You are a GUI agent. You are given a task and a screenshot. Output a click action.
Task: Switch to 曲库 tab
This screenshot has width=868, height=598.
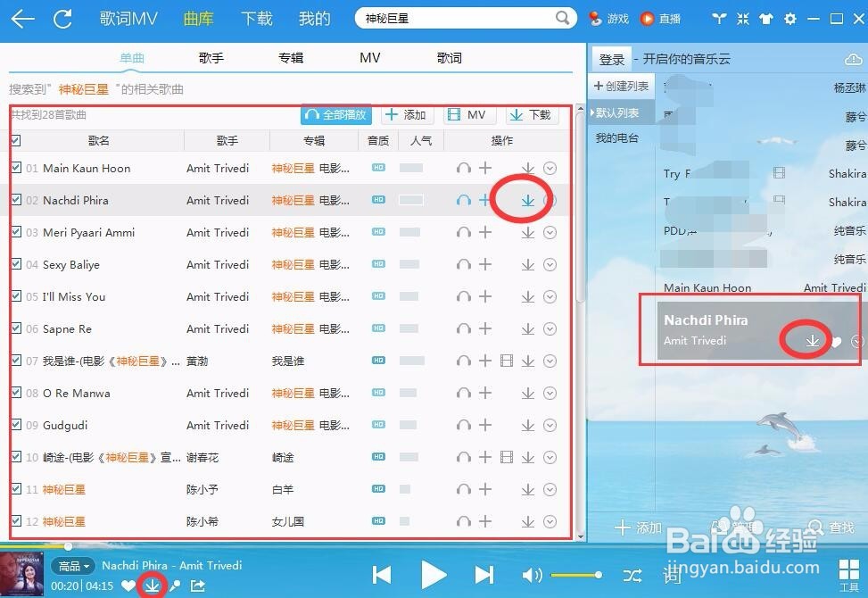(199, 18)
